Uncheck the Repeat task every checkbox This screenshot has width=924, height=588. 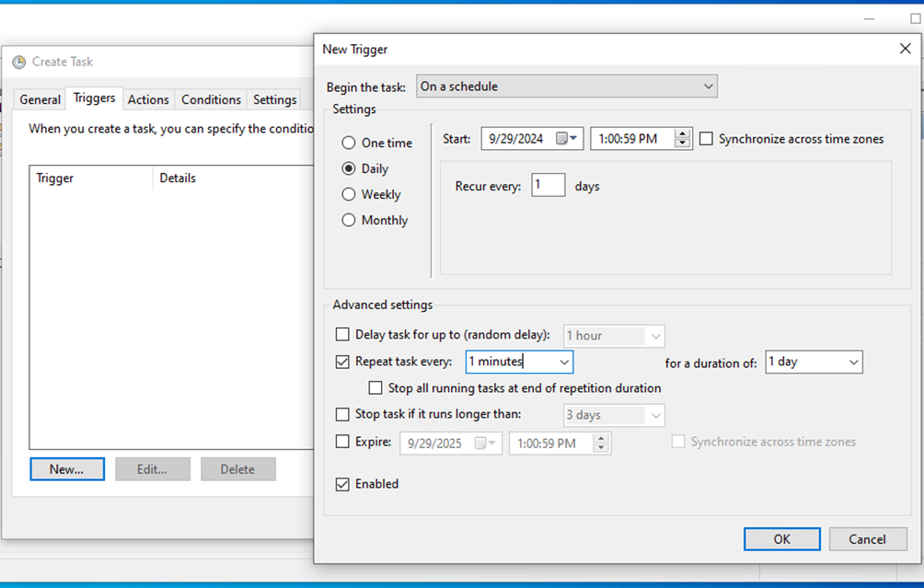pos(342,363)
